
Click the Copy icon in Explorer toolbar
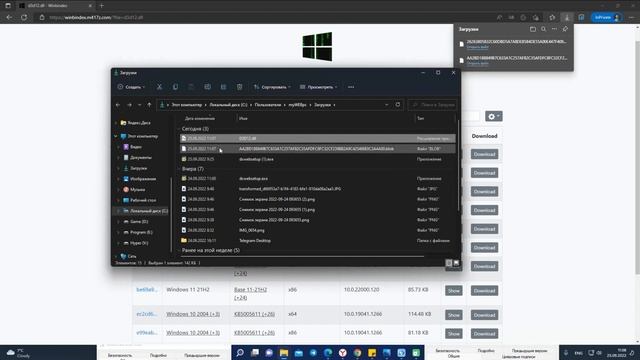coord(176,87)
